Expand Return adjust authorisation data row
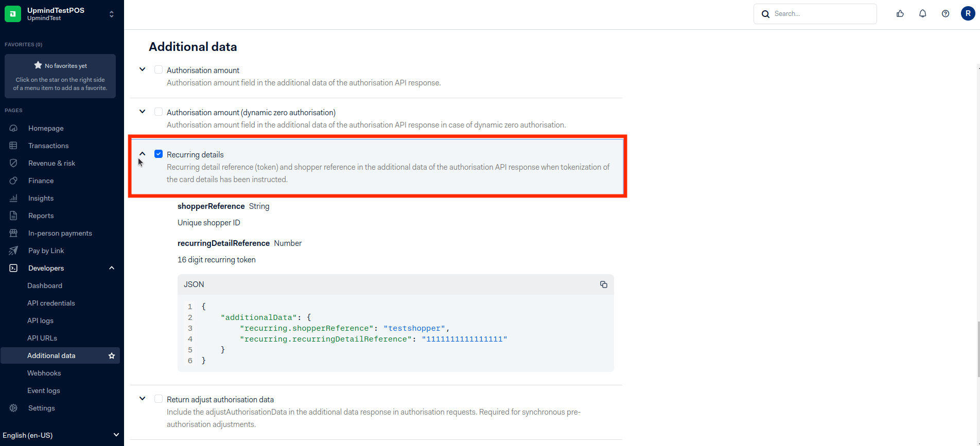The height and width of the screenshot is (446, 980). pos(143,399)
